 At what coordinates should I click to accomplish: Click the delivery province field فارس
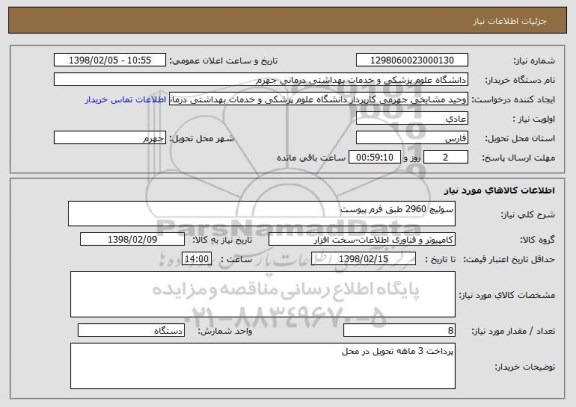point(412,138)
